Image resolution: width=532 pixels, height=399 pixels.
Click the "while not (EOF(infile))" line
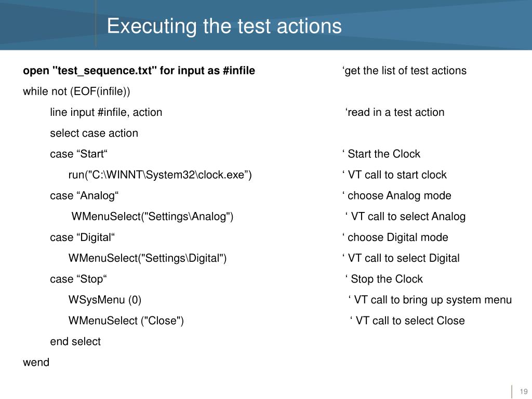tap(76, 91)
